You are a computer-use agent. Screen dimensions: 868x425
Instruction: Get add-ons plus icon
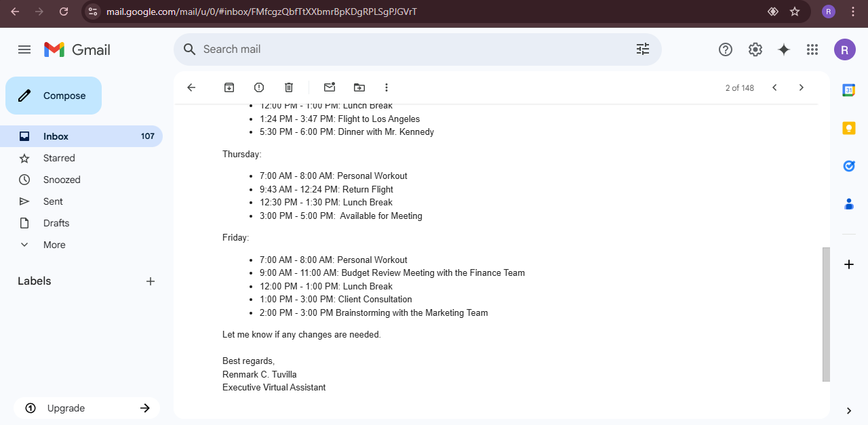[849, 264]
